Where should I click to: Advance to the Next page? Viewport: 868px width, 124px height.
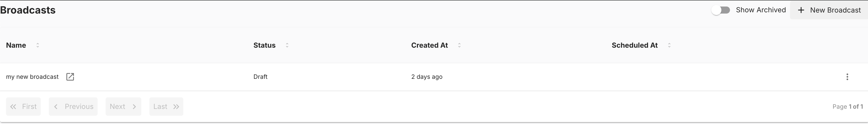coord(123,106)
